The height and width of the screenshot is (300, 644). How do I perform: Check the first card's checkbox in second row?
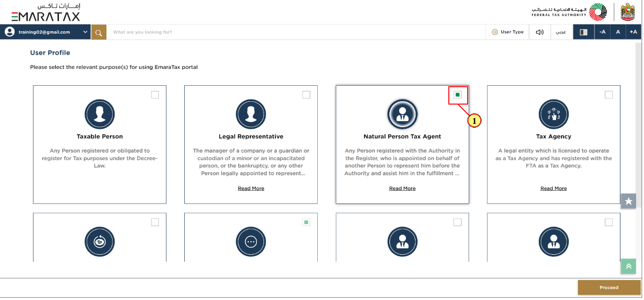point(155,222)
